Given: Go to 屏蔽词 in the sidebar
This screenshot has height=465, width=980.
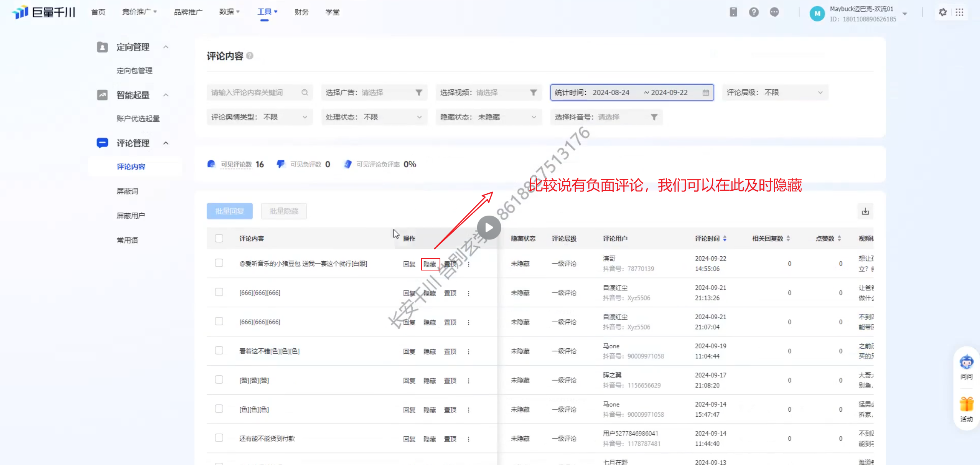Looking at the screenshot, I should pyautogui.click(x=127, y=191).
